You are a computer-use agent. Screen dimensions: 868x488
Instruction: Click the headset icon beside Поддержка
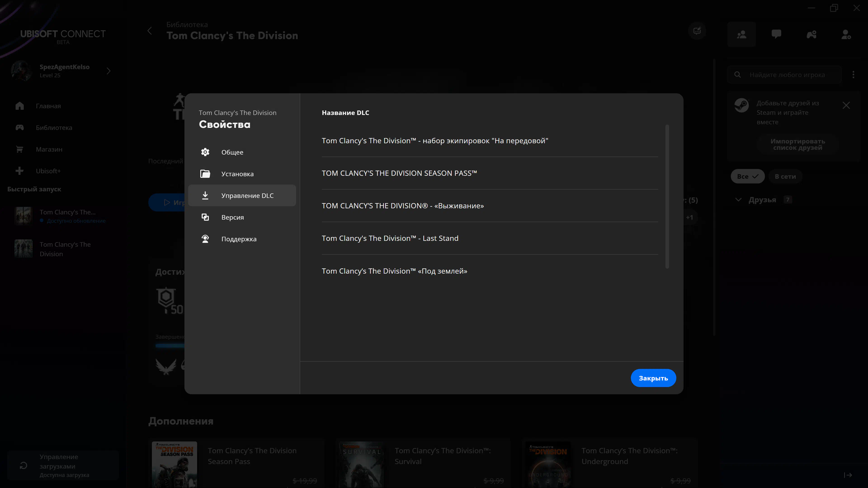tap(205, 239)
